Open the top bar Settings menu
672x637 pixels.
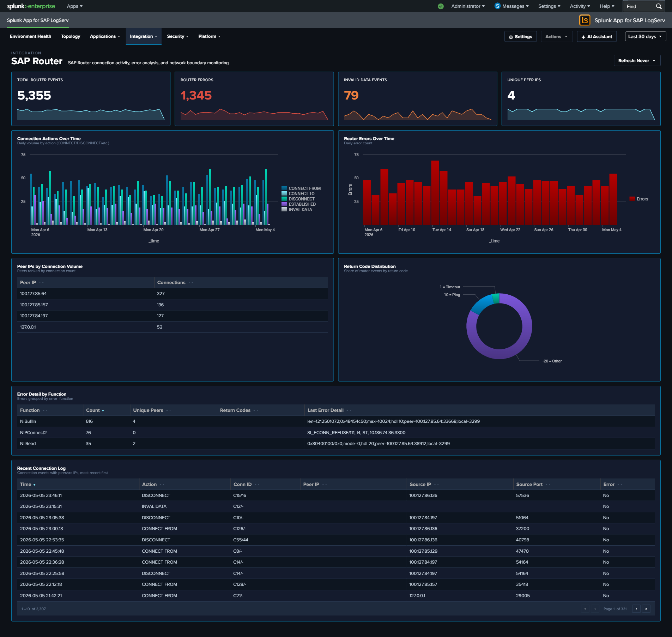pos(549,6)
